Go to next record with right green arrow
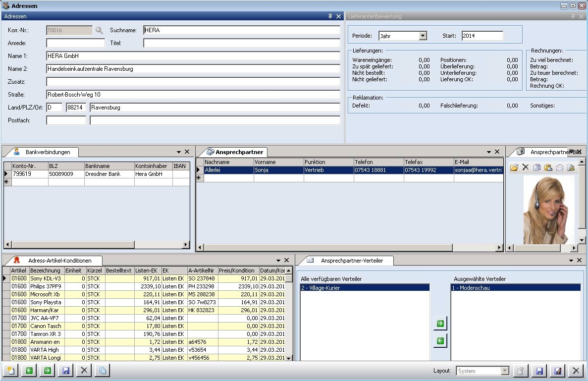This screenshot has width=588, height=381. point(48,371)
